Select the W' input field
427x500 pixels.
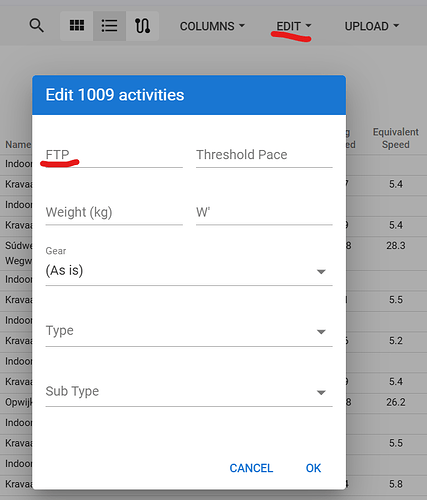click(x=264, y=212)
